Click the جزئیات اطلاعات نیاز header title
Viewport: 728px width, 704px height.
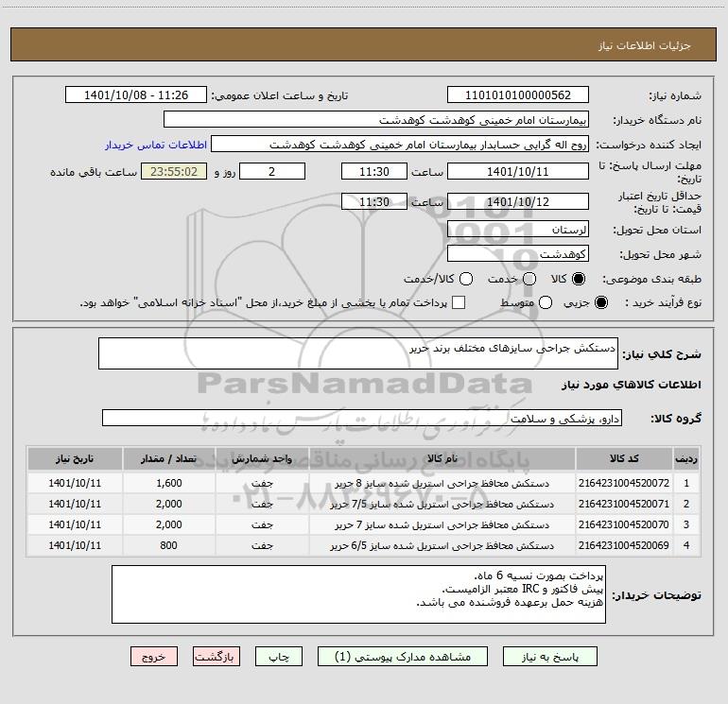coord(645,45)
